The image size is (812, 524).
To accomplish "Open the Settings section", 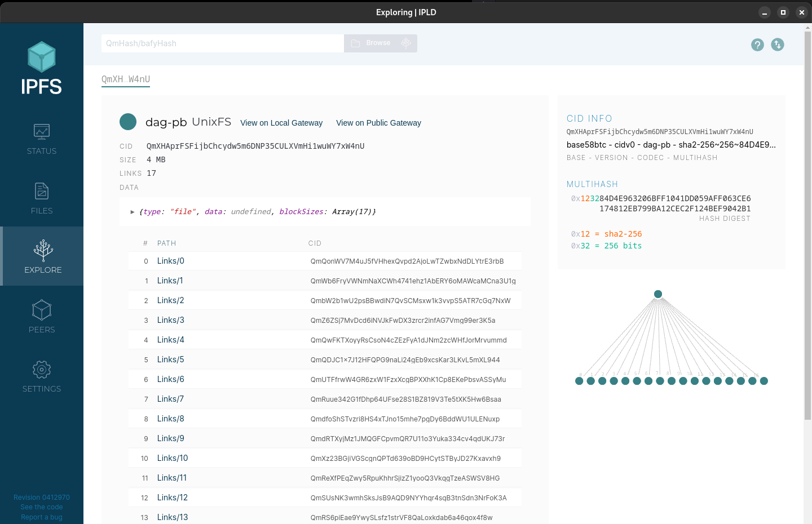I will pos(42,376).
